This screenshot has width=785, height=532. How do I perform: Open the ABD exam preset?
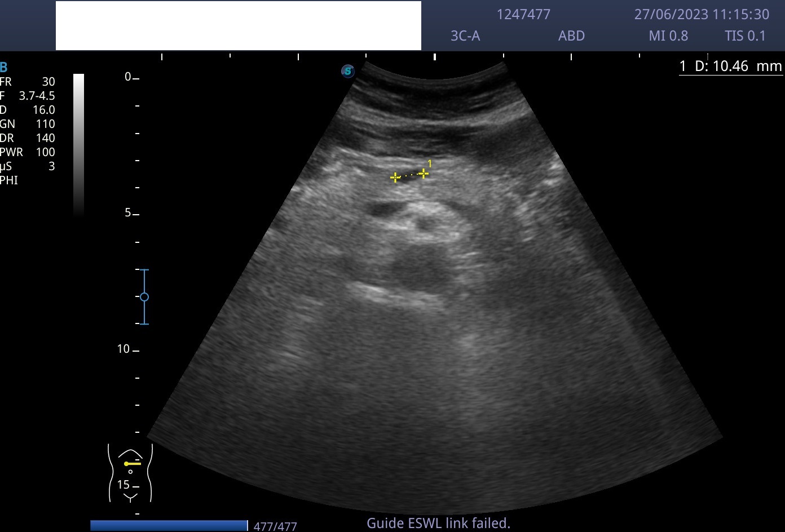(x=571, y=36)
